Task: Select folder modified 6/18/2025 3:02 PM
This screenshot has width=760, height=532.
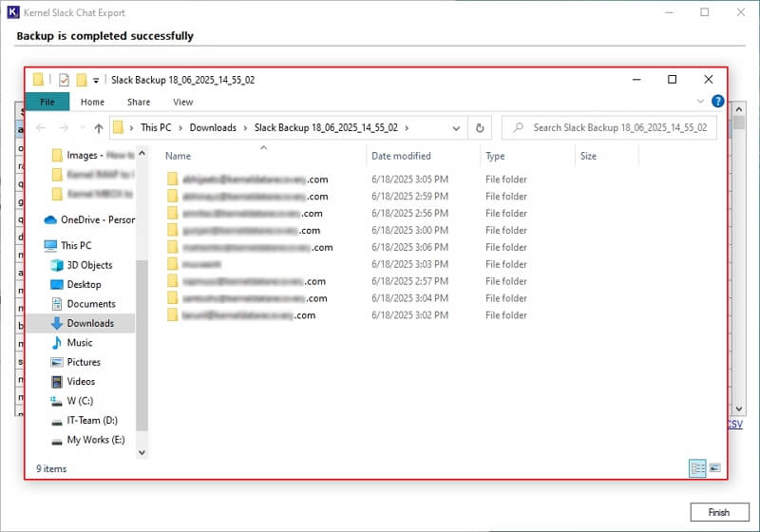Action: (x=347, y=315)
